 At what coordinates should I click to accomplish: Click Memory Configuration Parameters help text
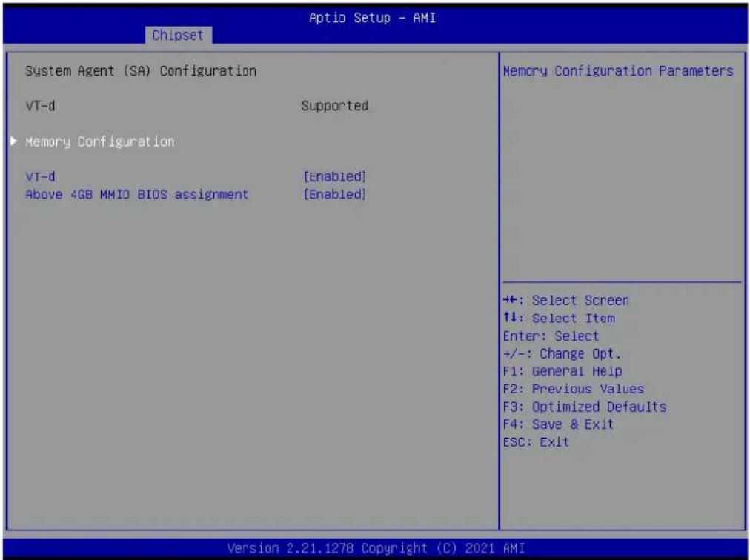click(618, 71)
